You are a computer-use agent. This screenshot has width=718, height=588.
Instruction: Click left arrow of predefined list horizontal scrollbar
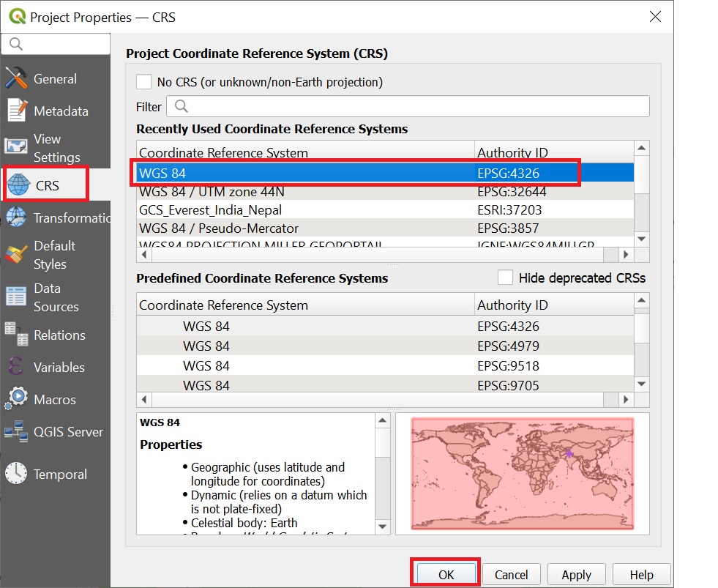tap(144, 400)
